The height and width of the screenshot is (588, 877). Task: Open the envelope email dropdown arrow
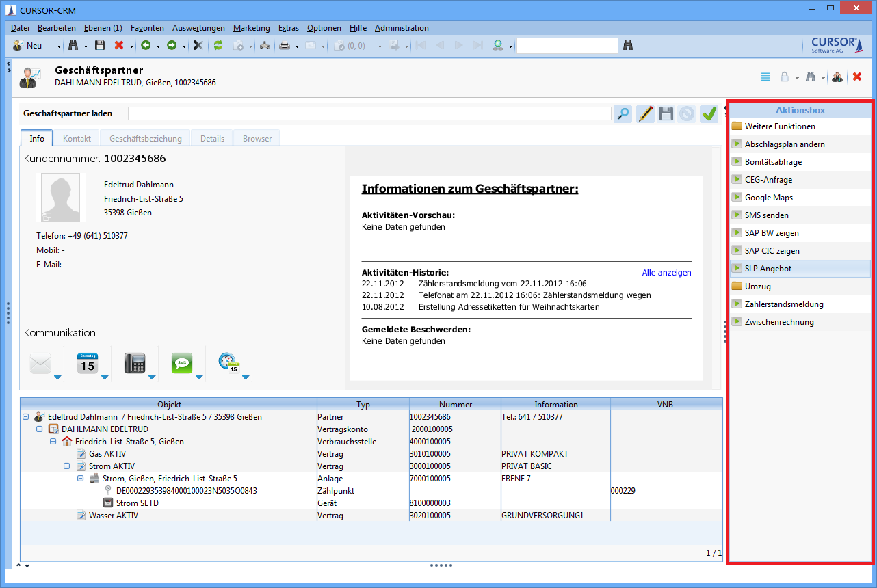pos(57,377)
